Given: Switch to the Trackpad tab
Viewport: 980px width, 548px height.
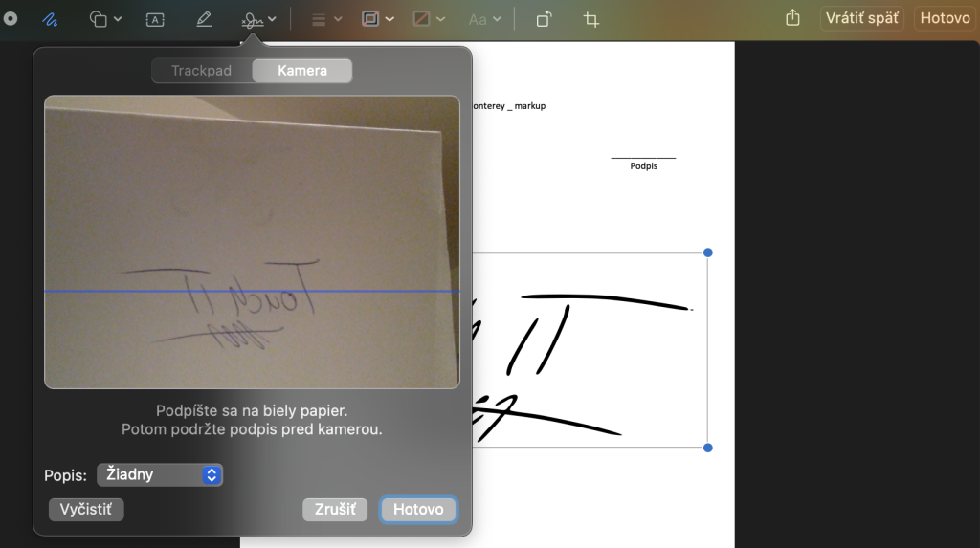Looking at the screenshot, I should [x=201, y=71].
